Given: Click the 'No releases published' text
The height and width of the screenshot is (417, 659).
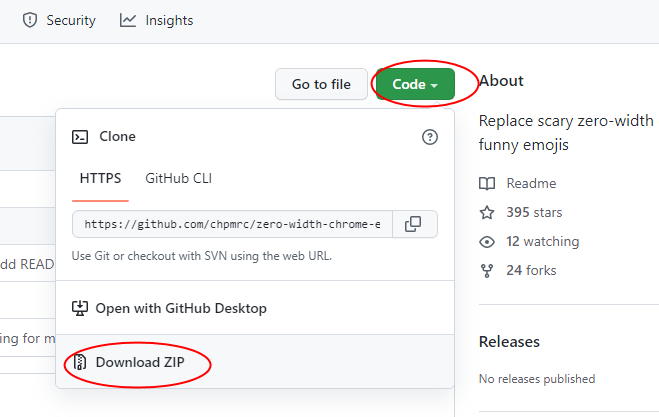Looking at the screenshot, I should pyautogui.click(x=537, y=379).
